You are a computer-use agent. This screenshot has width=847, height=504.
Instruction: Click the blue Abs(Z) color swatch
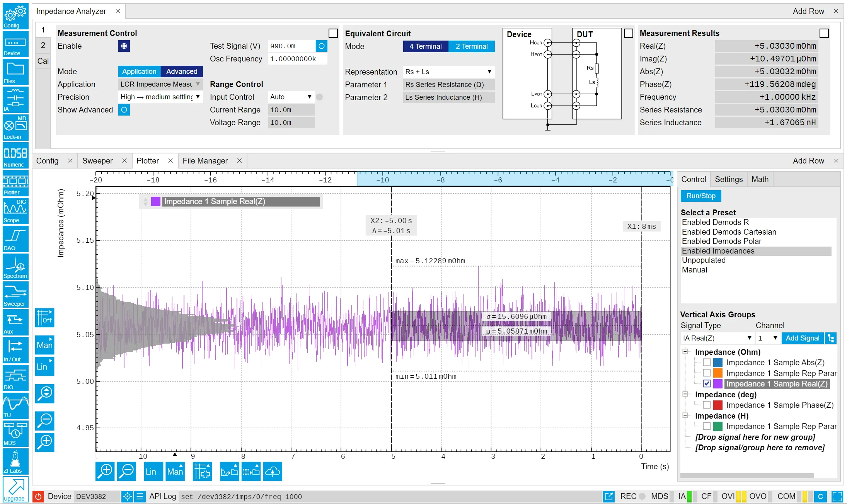pos(718,363)
